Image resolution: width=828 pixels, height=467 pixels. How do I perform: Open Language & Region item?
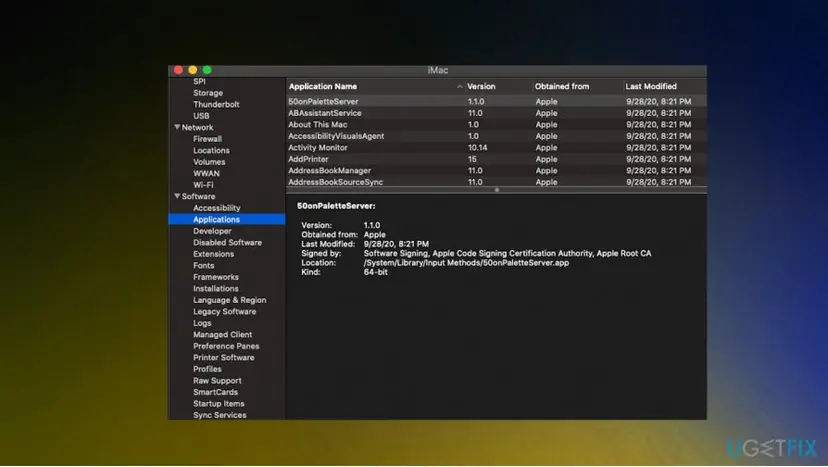pos(229,300)
